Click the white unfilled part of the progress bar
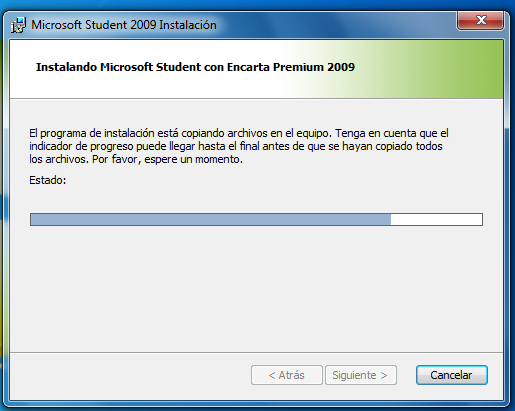Image resolution: width=515 pixels, height=411 pixels. point(436,220)
